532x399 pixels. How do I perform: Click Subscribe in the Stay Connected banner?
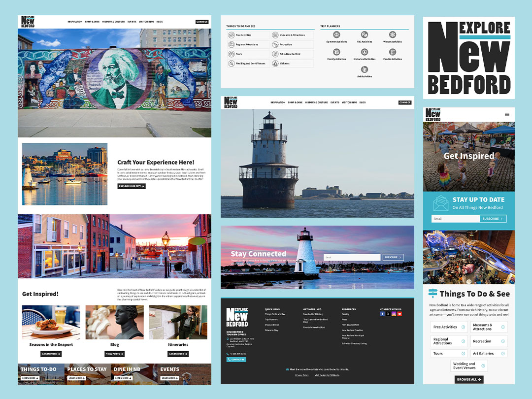coord(393,257)
